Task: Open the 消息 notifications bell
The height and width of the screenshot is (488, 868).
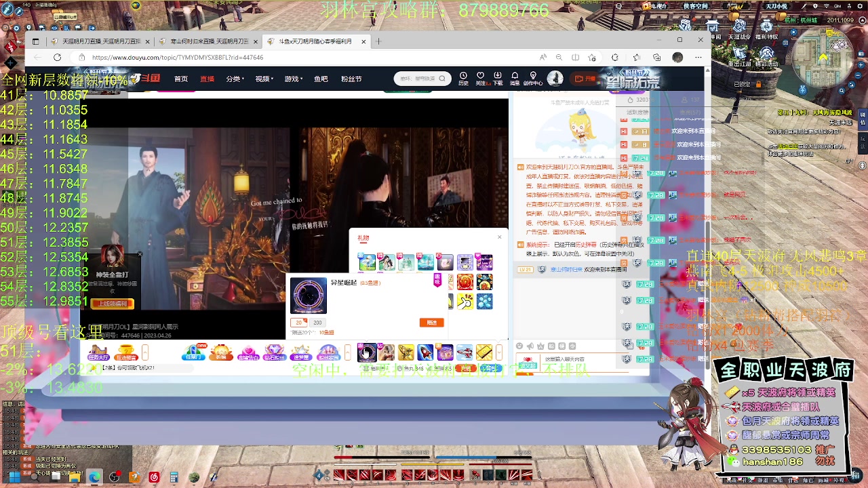Action: click(515, 79)
